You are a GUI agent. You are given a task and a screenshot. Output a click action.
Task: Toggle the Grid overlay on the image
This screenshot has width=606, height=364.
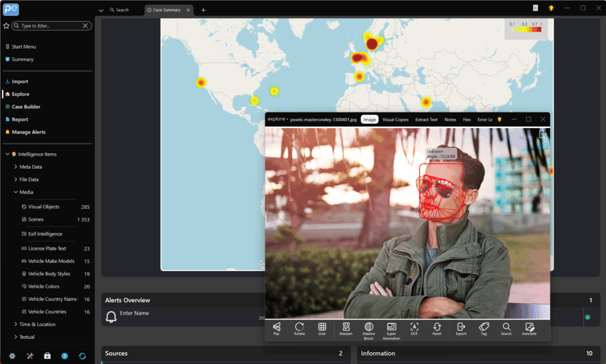[x=322, y=328]
